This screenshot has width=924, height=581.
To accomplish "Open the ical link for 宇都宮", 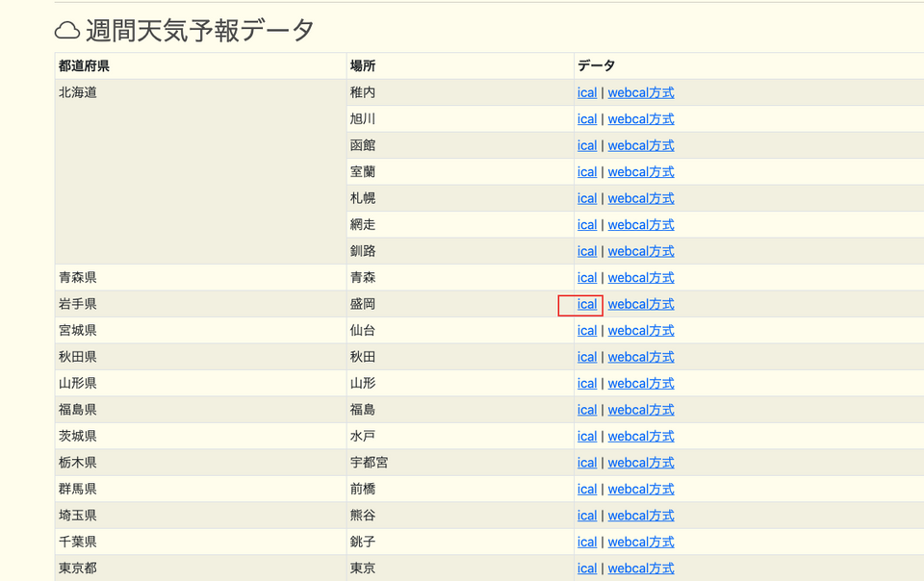I will 587,464.
